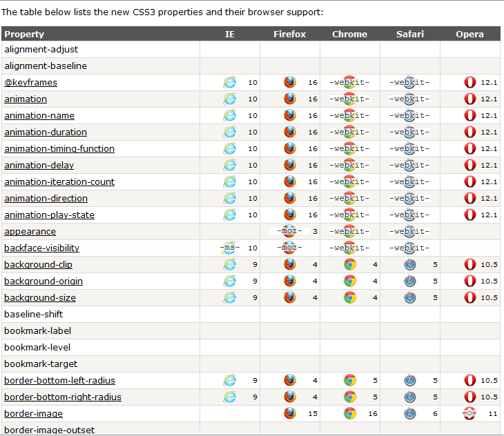Click the Safari icon in the border-bottom-left-radius row
This screenshot has width=504, height=436.
point(410,380)
